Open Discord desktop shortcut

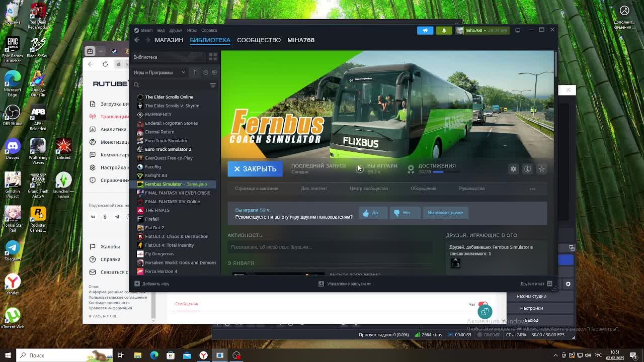coord(13,150)
